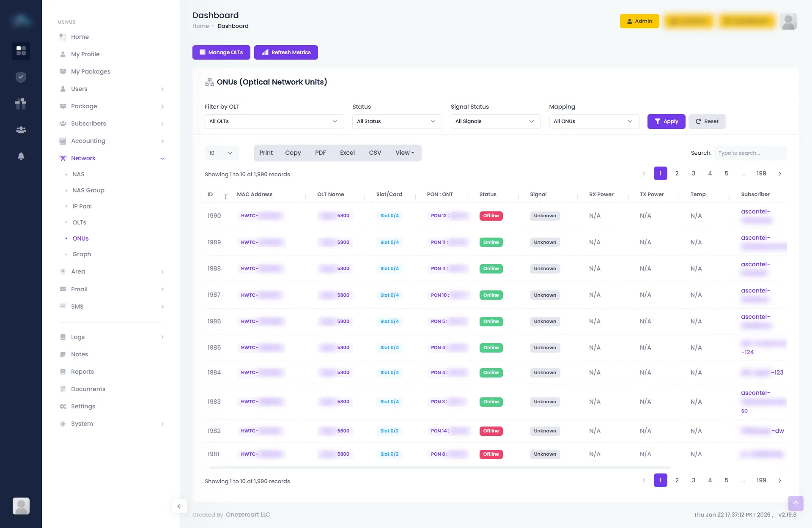Open the Filter by OLT dropdown
Viewport: 812px width, 528px height.
[274, 121]
